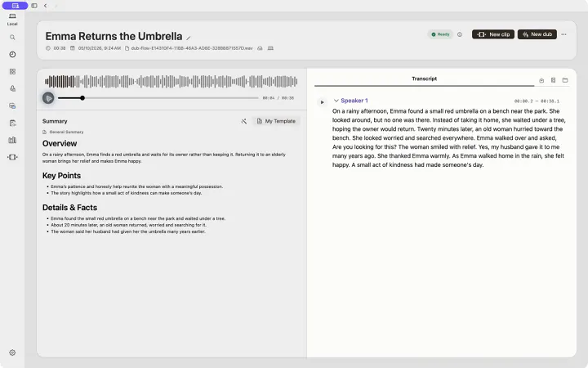This screenshot has height=368, width=588.
Task: Open the recent history clock icon
Action: click(12, 55)
